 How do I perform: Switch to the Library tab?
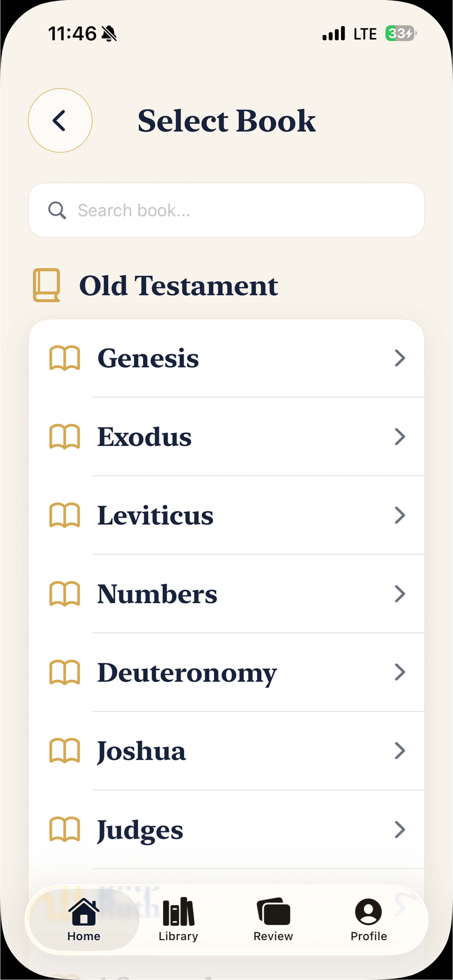(178, 919)
